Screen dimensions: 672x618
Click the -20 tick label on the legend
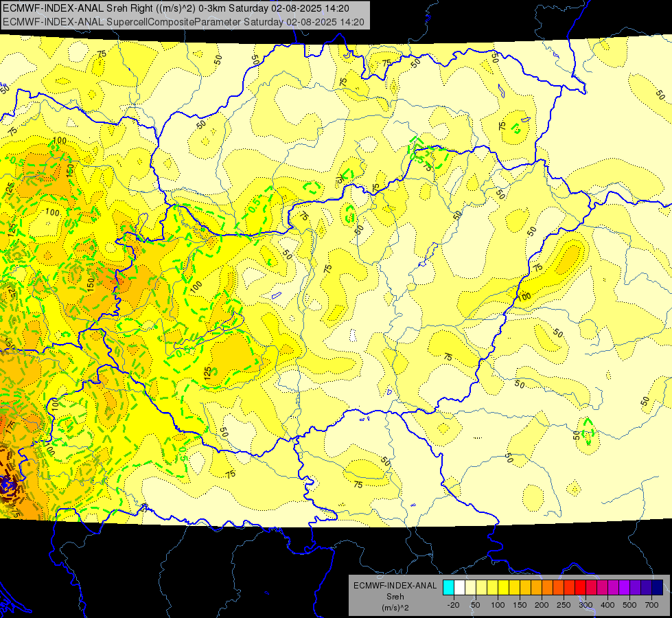pos(454,605)
